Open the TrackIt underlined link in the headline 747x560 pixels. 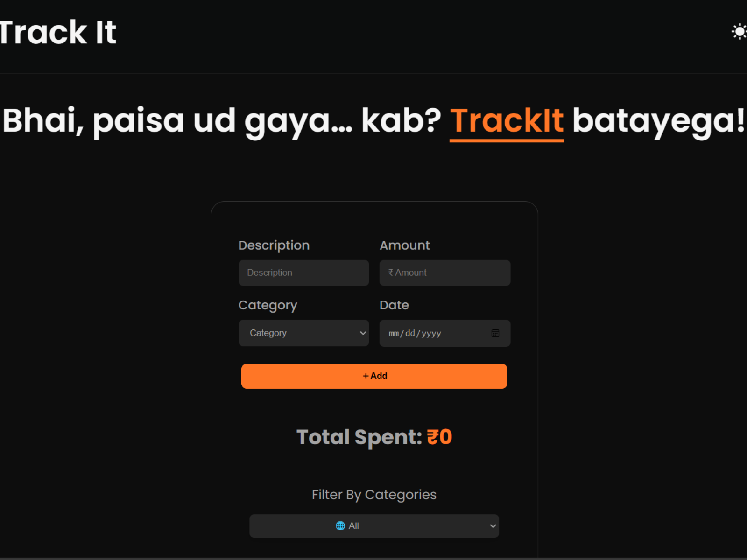[507, 120]
